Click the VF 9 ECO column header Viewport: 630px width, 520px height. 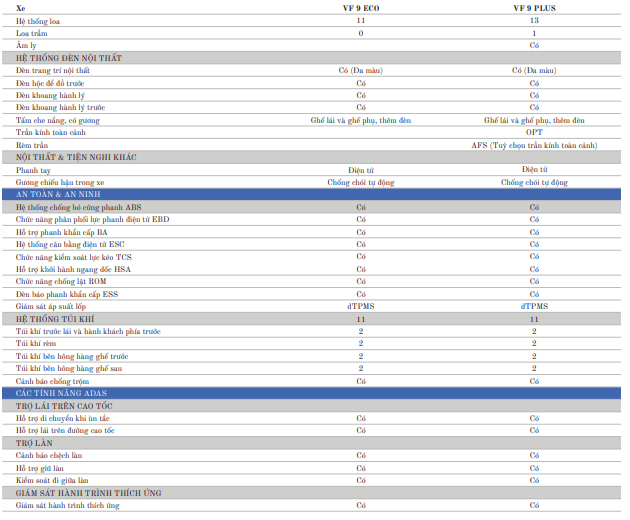point(361,7)
